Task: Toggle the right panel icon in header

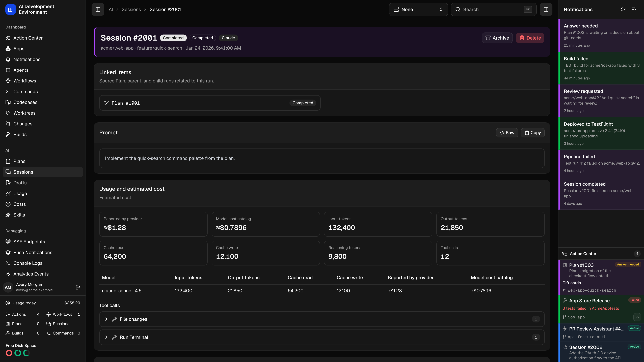Action: [x=546, y=10]
